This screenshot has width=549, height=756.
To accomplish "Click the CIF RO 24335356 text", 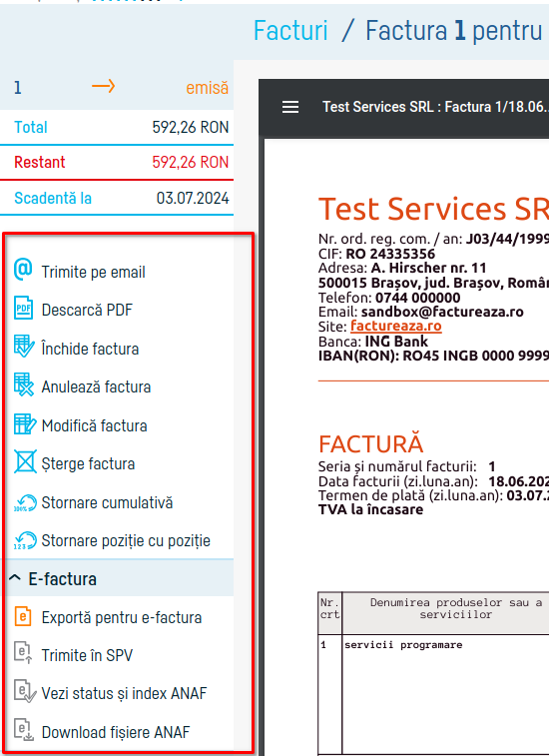I will 376,254.
